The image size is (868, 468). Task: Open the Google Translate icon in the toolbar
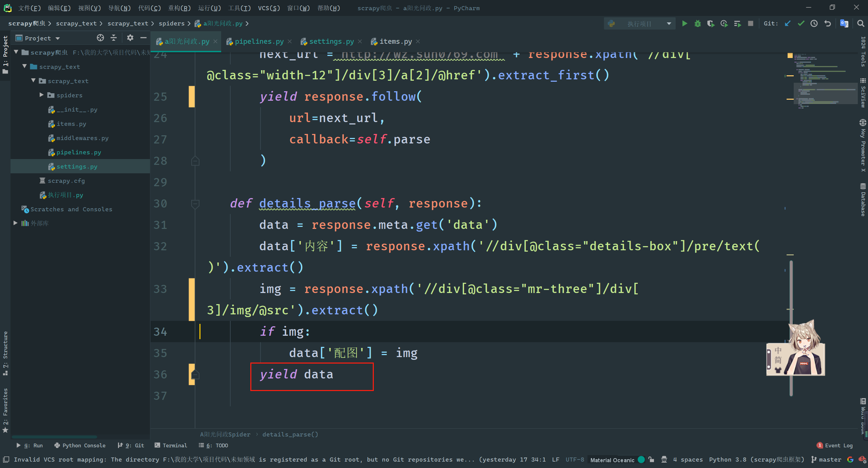coord(844,23)
